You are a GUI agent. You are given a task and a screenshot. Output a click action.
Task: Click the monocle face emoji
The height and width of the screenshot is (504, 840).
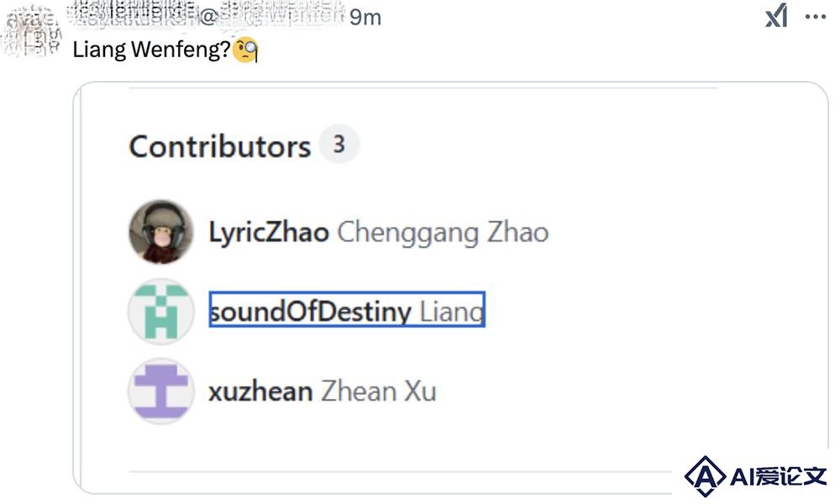point(245,50)
